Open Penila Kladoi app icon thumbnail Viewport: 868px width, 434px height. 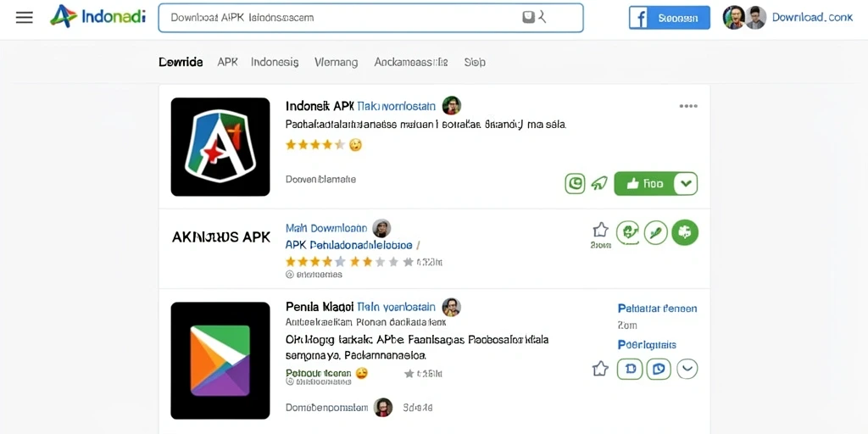tap(220, 360)
